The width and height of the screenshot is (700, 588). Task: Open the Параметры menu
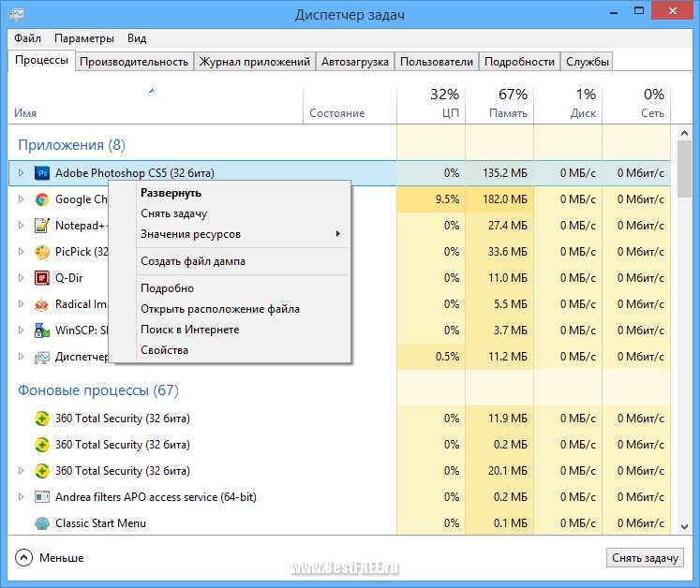click(84, 38)
